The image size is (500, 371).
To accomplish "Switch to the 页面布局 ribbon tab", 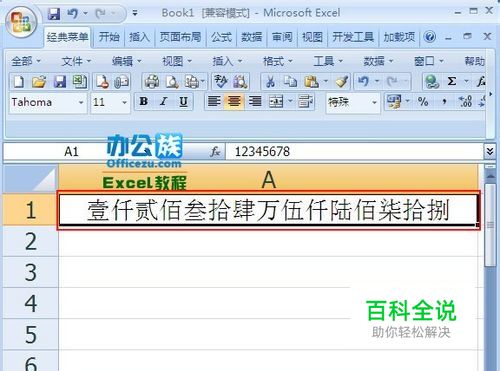I will coord(180,37).
